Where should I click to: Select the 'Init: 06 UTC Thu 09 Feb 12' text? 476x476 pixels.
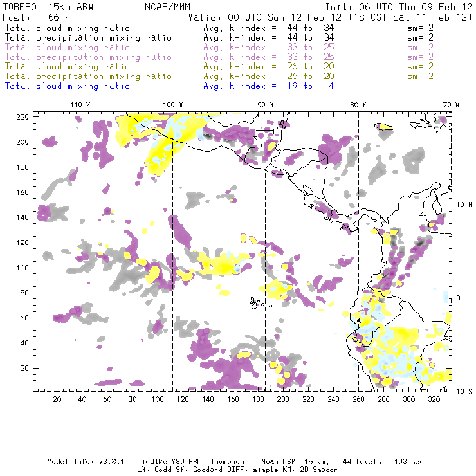click(399, 7)
